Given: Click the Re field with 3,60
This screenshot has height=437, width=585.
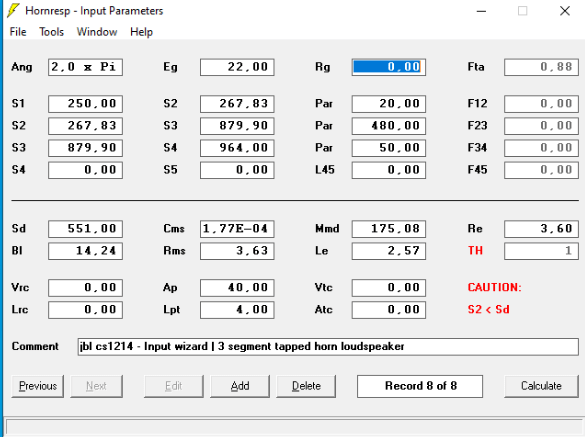Looking at the screenshot, I should point(541,229).
